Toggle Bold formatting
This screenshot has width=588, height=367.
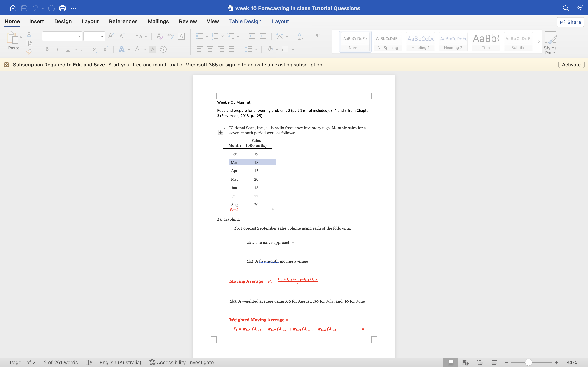pos(47,49)
